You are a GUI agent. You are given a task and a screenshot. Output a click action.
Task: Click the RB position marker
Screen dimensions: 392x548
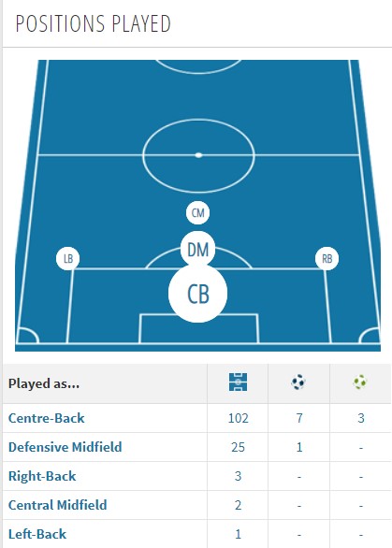point(327,259)
